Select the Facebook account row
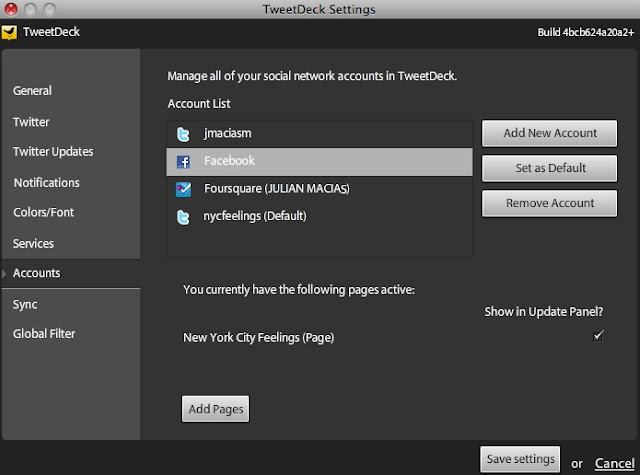The image size is (640, 475). pos(319,162)
